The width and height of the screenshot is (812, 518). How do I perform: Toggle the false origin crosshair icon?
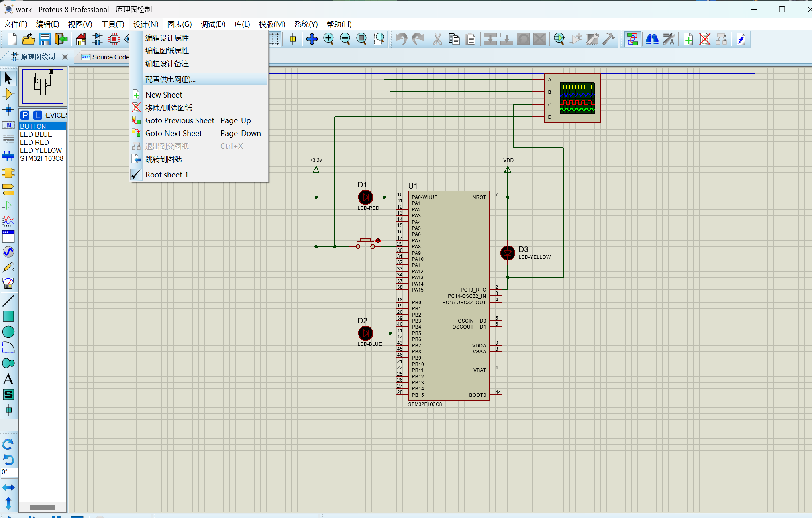tap(293, 39)
